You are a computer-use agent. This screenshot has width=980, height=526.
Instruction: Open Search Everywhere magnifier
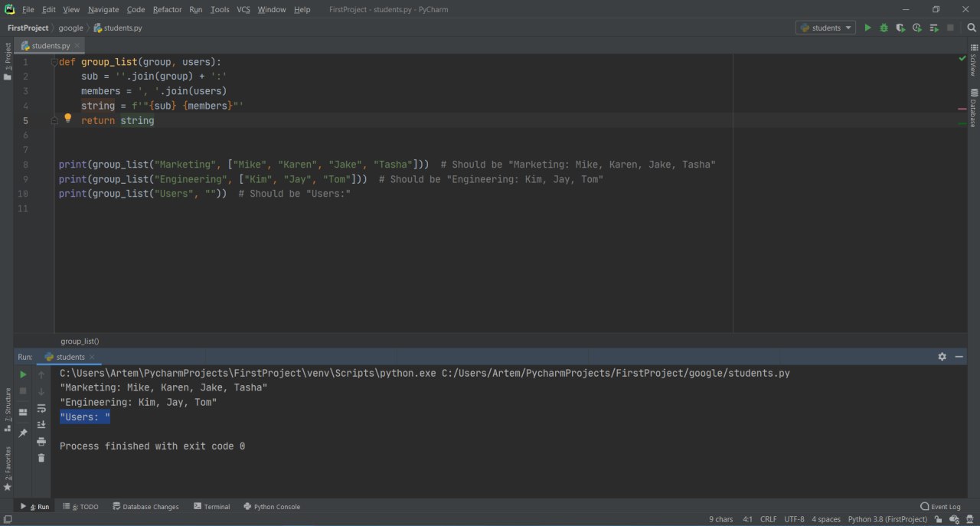[x=972, y=28]
